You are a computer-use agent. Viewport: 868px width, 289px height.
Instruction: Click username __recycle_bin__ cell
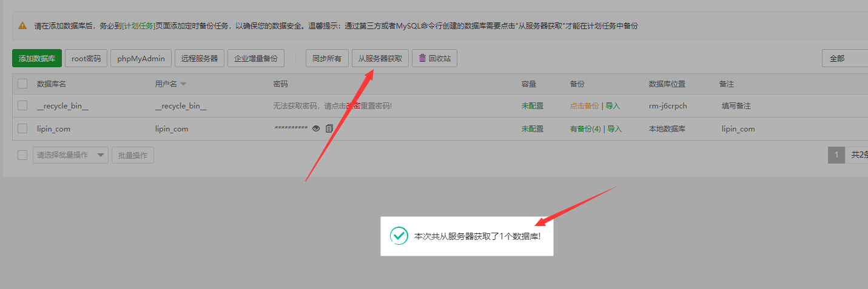[x=181, y=106]
